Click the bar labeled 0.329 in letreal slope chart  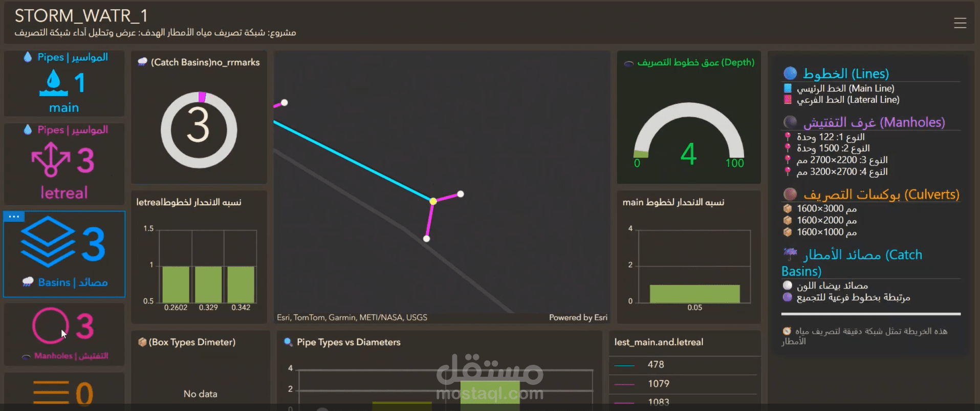pyautogui.click(x=208, y=284)
